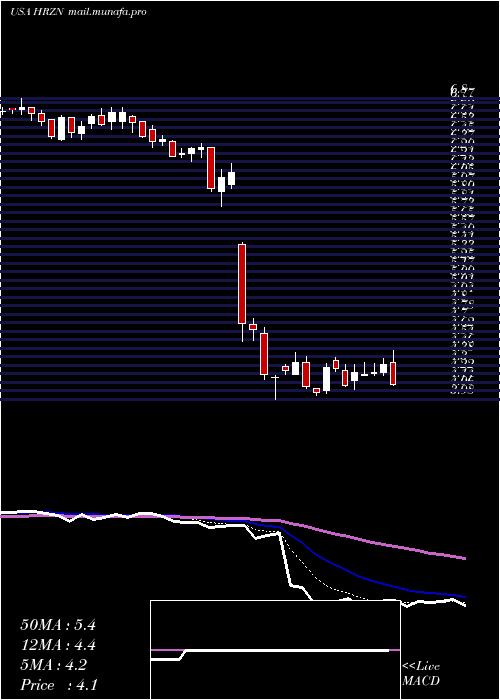Click the 'Price : 4.1' label
This screenshot has width=500, height=700.
tap(59, 685)
